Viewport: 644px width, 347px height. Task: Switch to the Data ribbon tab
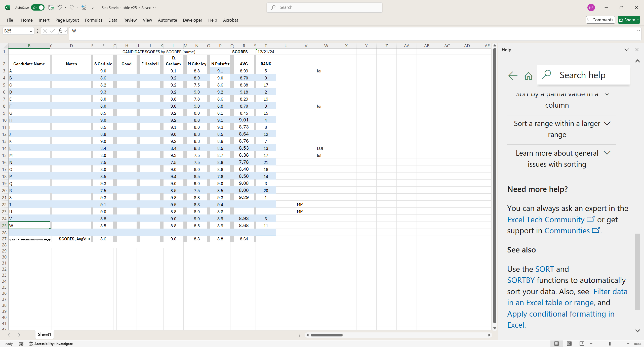point(113,20)
